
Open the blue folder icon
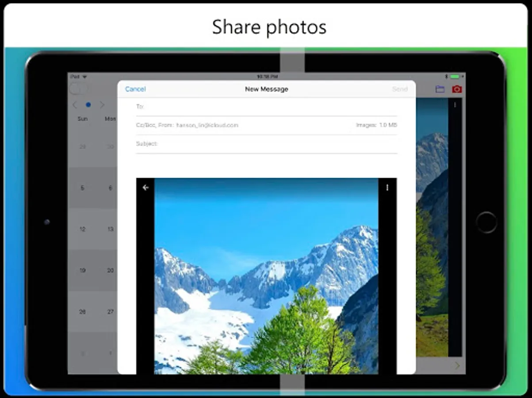coord(440,89)
